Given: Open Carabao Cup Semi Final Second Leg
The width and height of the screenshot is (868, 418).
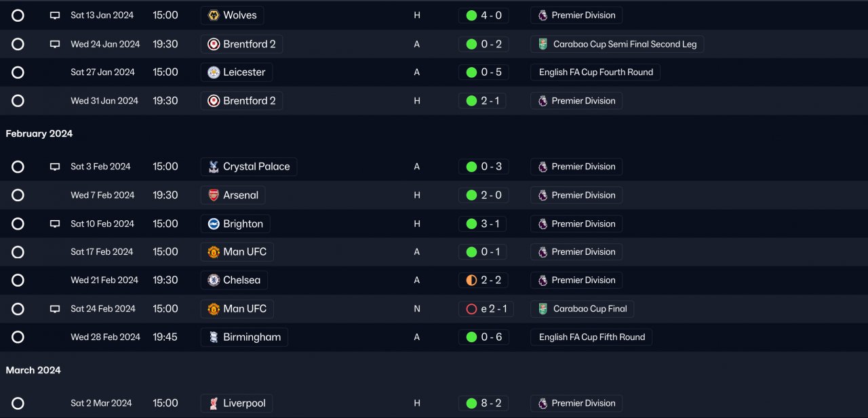Looking at the screenshot, I should click(x=617, y=44).
